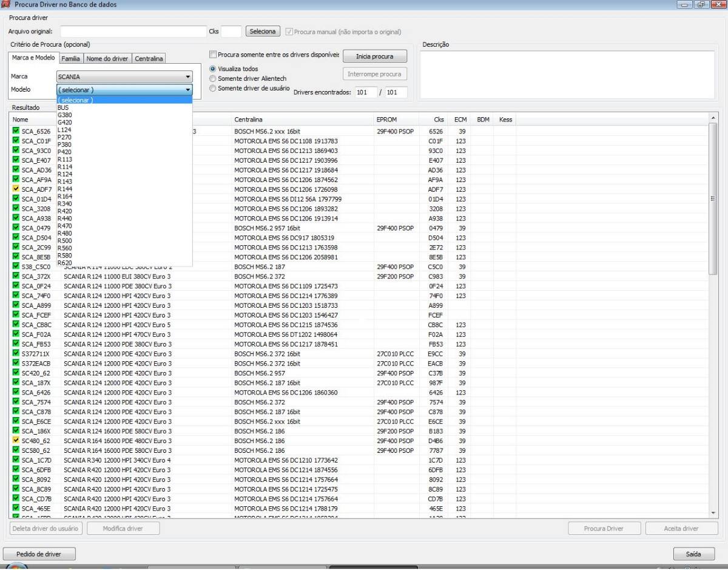Sort results by the 'Kess' column header
This screenshot has height=570, width=728.
click(x=505, y=120)
